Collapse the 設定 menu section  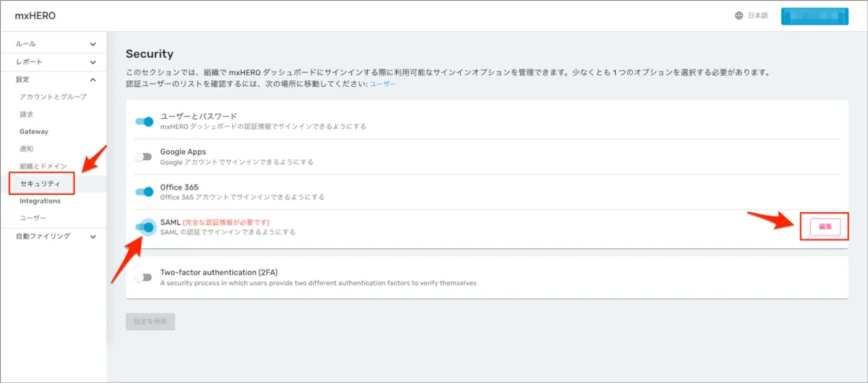click(x=54, y=80)
